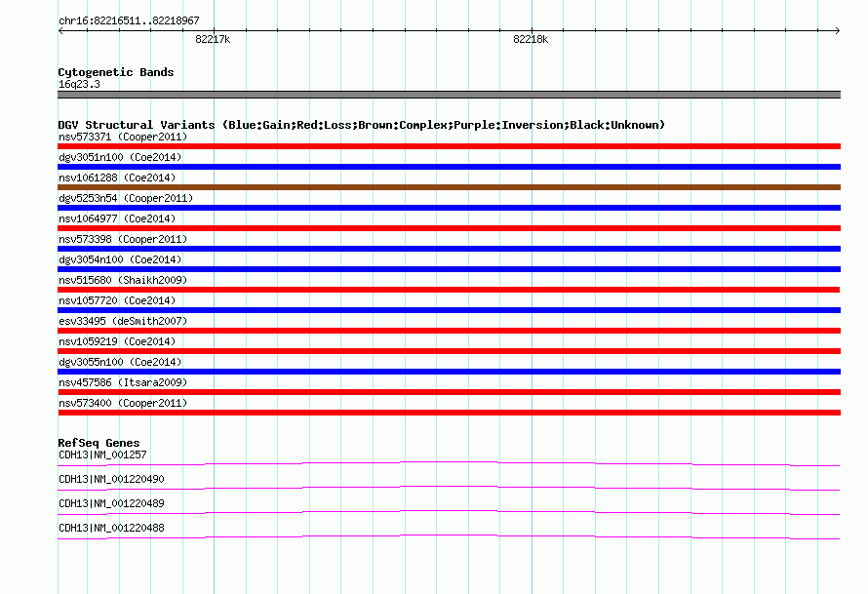This screenshot has width=868, height=594.
Task: Click the magenta intron line of NM_001220489
Action: point(449,512)
